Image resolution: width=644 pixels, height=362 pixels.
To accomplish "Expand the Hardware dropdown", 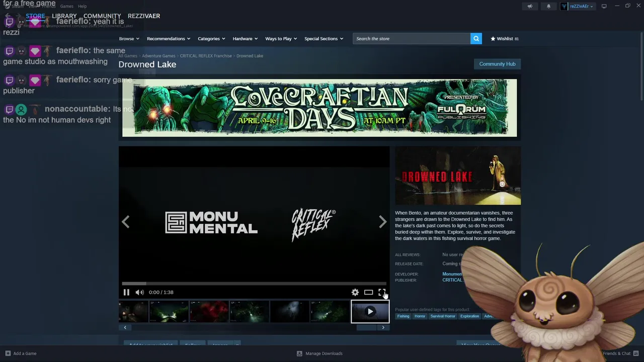I will [245, 39].
